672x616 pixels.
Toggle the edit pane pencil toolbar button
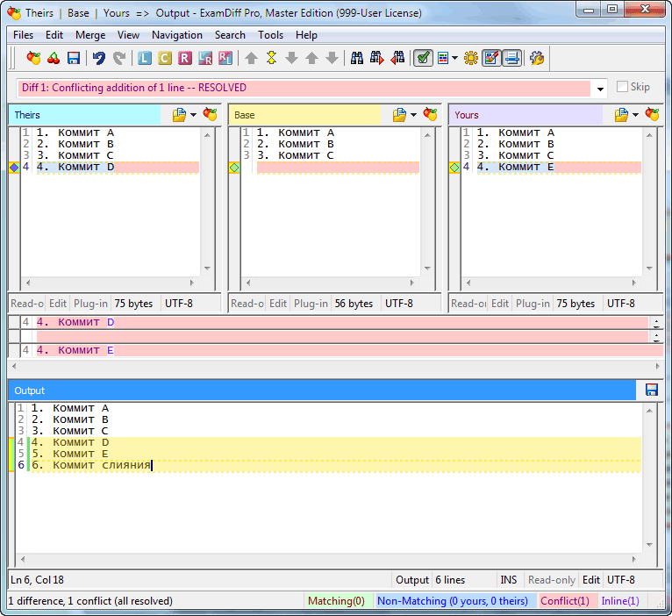coord(491,58)
